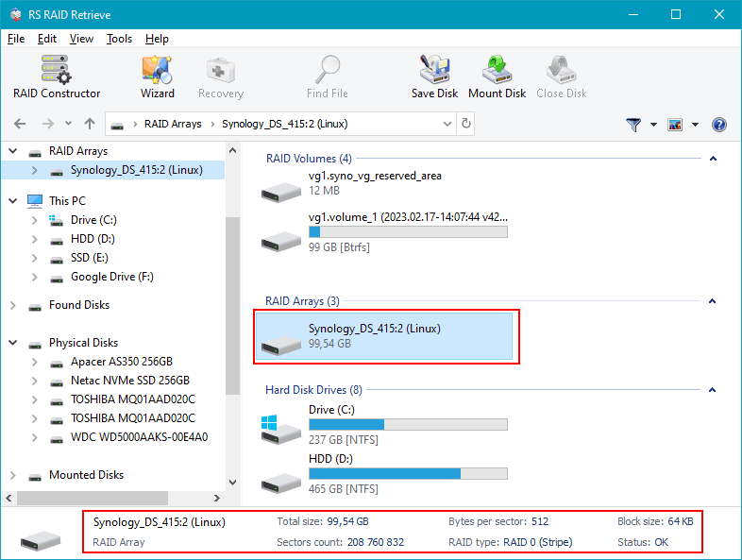
Task: Select HDD (D:) disk icon in Hard Disk Drives
Action: [281, 483]
